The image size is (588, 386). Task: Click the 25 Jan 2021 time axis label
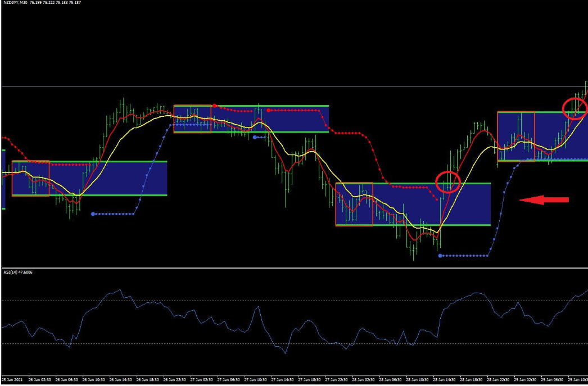coord(12,380)
